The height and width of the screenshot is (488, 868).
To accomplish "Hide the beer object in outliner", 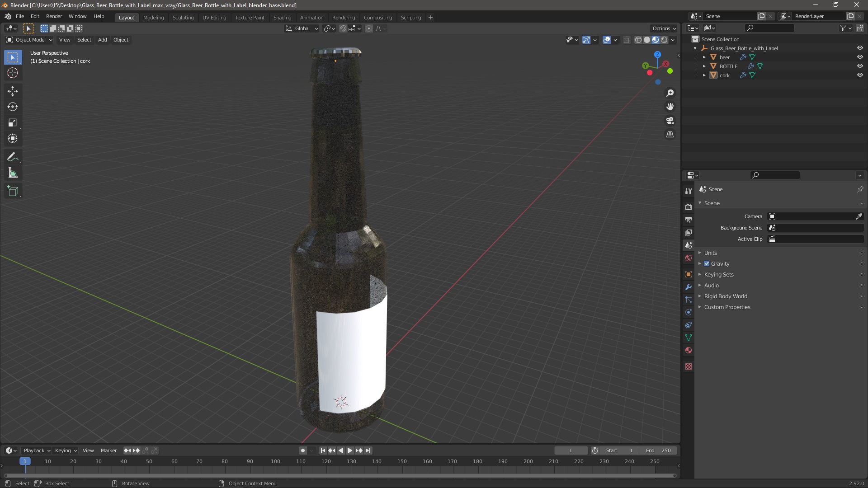I will point(860,57).
